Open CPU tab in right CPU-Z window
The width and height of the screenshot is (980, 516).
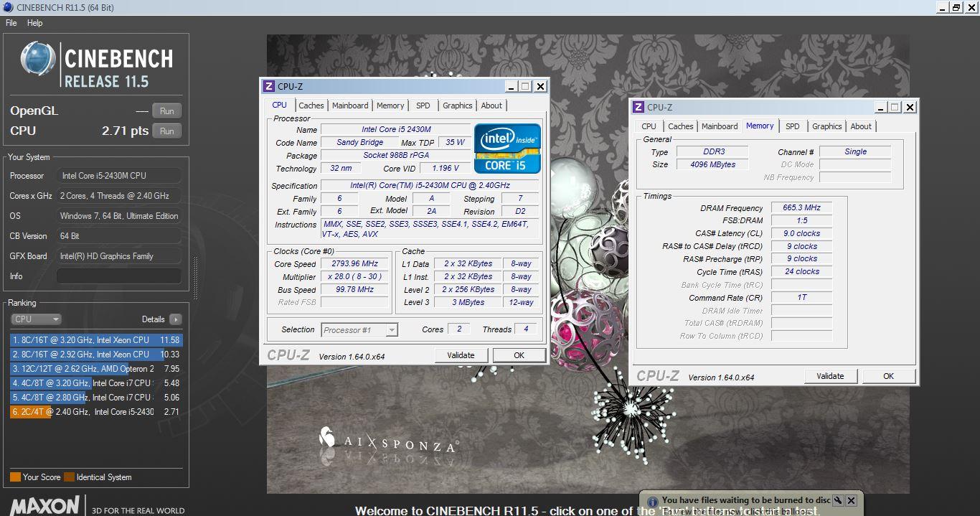(649, 126)
